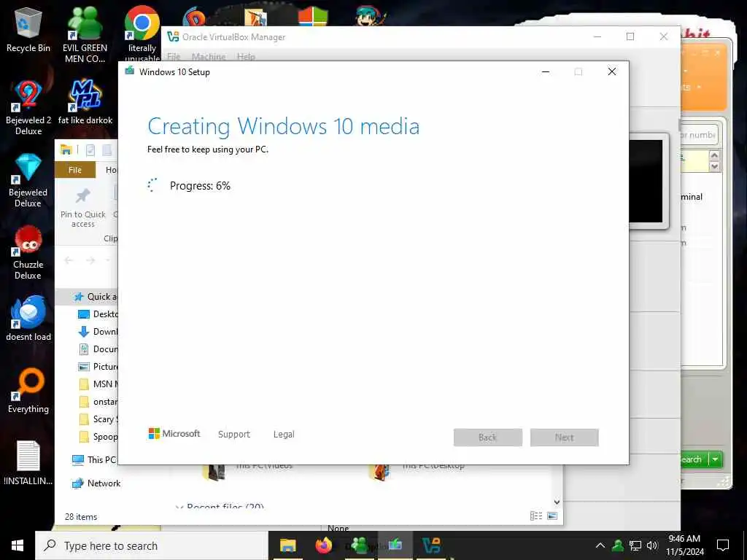Viewport: 747px width, 560px height.
Task: Click the '28 items' status bar text
Action: click(81, 517)
